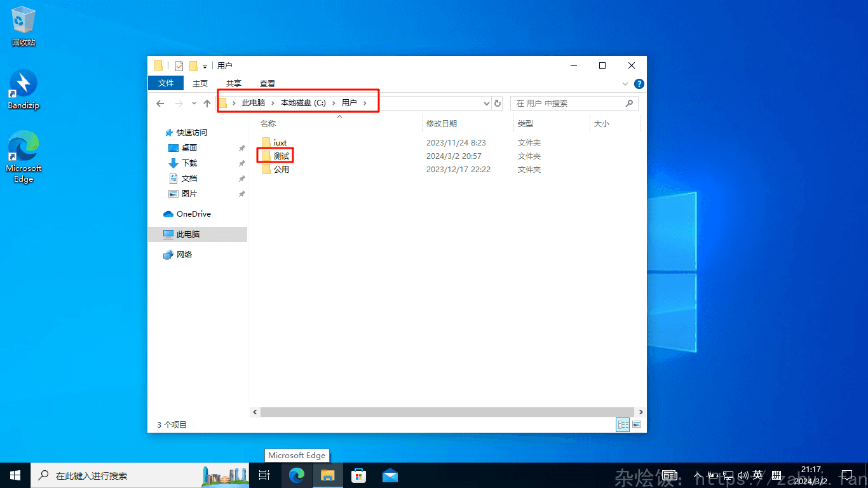Screen dimensions: 868x488
Task: Open Task View on the taskbar
Action: [x=264, y=475]
